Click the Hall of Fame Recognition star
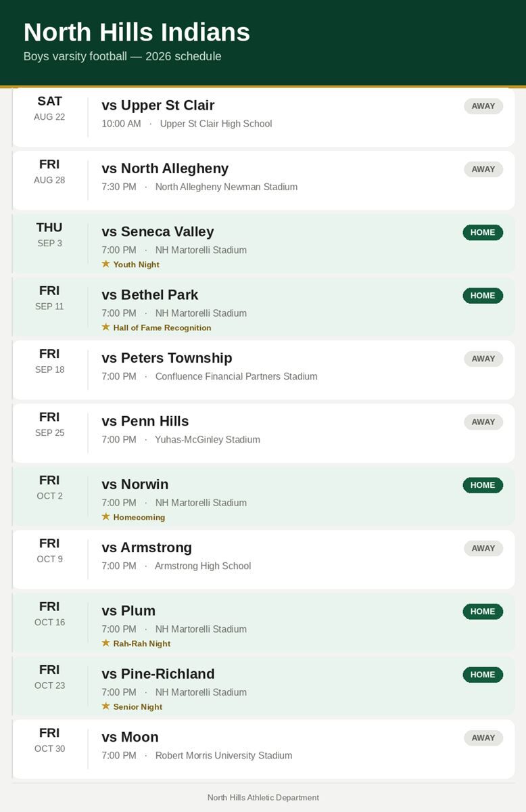Viewport: 526px width, 812px height. tap(105, 327)
